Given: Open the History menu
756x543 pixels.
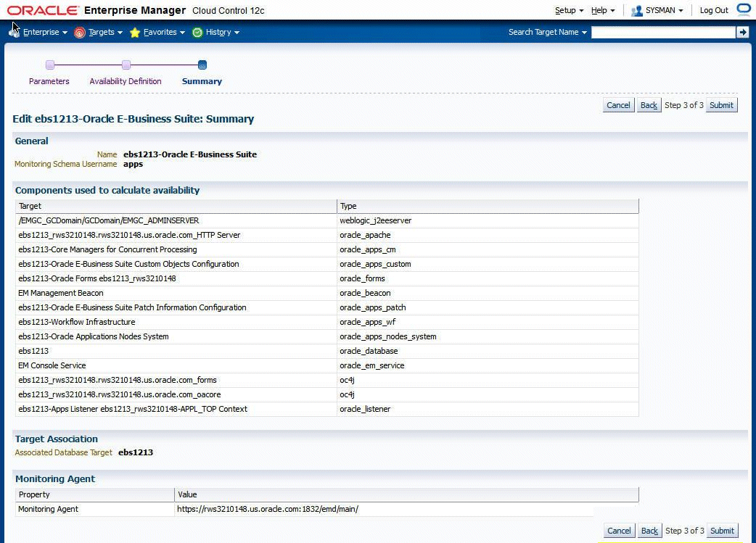Looking at the screenshot, I should tap(222, 33).
